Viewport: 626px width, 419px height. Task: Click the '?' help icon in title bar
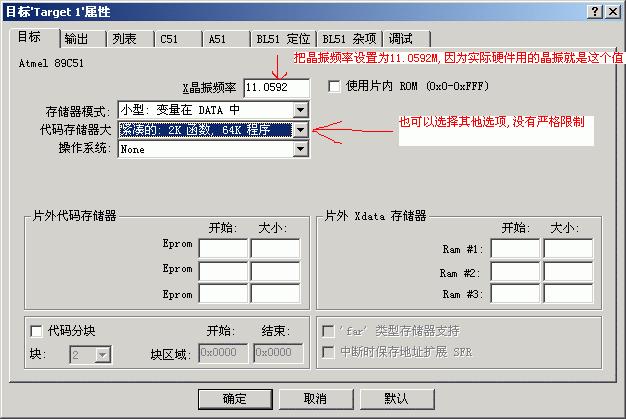[x=595, y=11]
